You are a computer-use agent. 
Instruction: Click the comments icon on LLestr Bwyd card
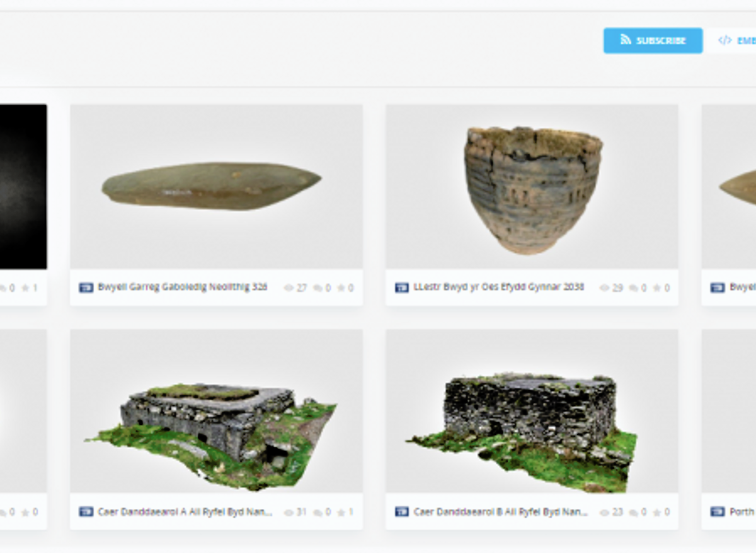pyautogui.click(x=634, y=288)
